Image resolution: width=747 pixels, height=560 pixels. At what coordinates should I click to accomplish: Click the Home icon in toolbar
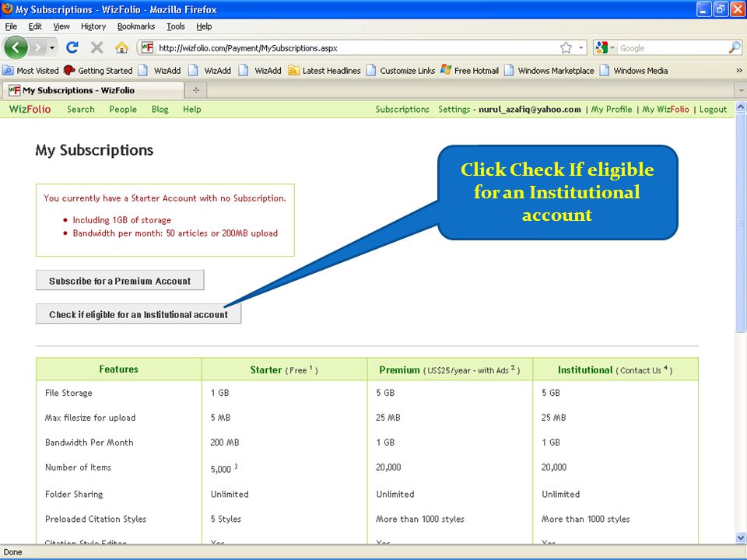pyautogui.click(x=121, y=47)
